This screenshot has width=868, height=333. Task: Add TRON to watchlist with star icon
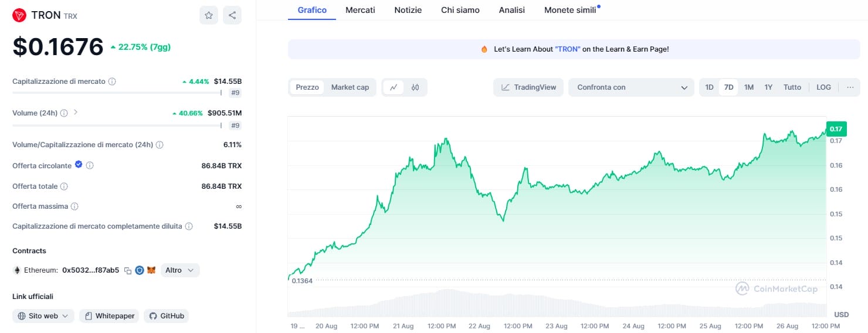(x=209, y=15)
